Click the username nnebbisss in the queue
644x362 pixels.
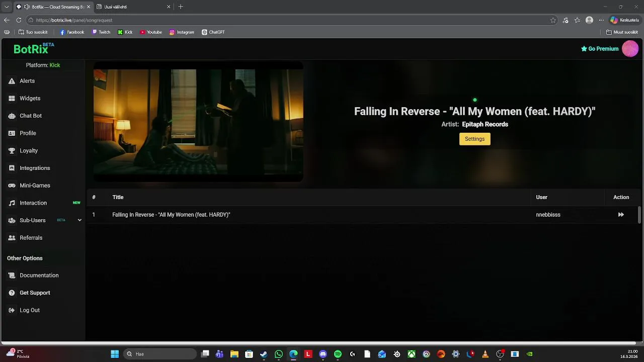pos(548,215)
